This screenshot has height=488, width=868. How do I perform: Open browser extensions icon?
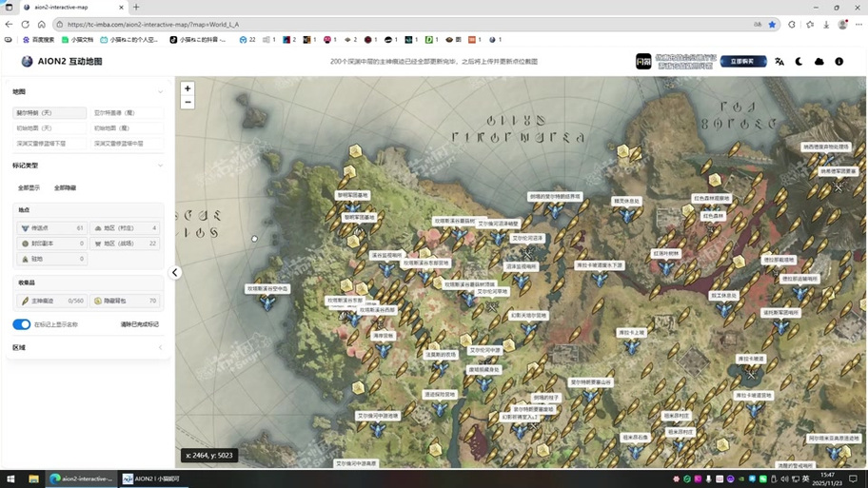(792, 25)
